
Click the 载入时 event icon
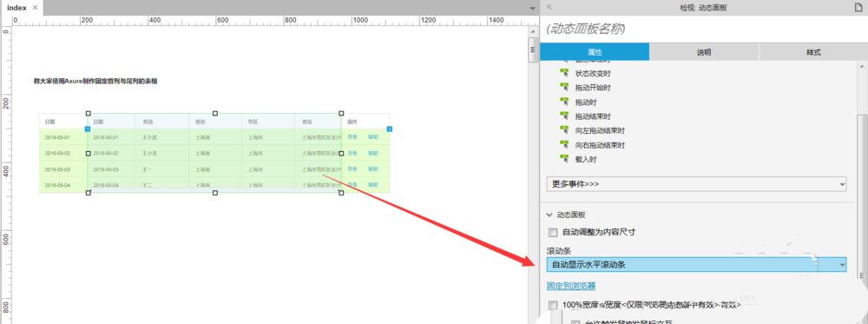565,159
